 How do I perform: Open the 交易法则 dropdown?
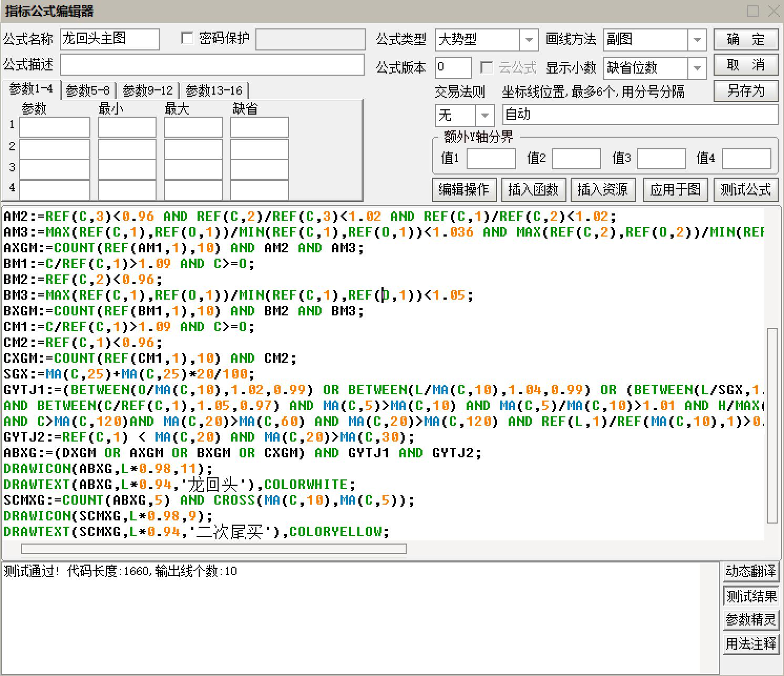coord(484,115)
